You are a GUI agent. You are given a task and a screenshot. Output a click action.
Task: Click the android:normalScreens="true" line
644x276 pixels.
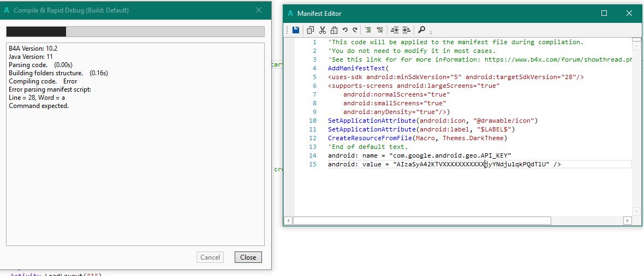click(397, 94)
